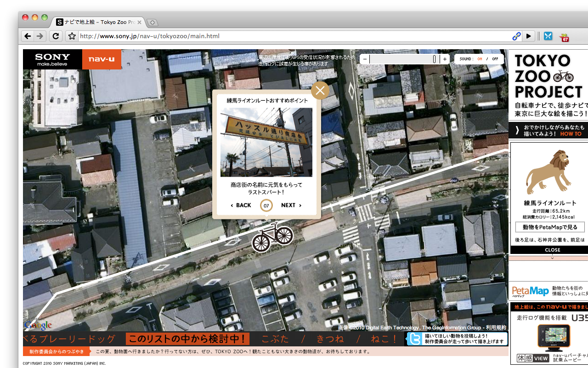Click ticker text ねこ!
Screen dimensions: 588x368
pyautogui.click(x=384, y=339)
